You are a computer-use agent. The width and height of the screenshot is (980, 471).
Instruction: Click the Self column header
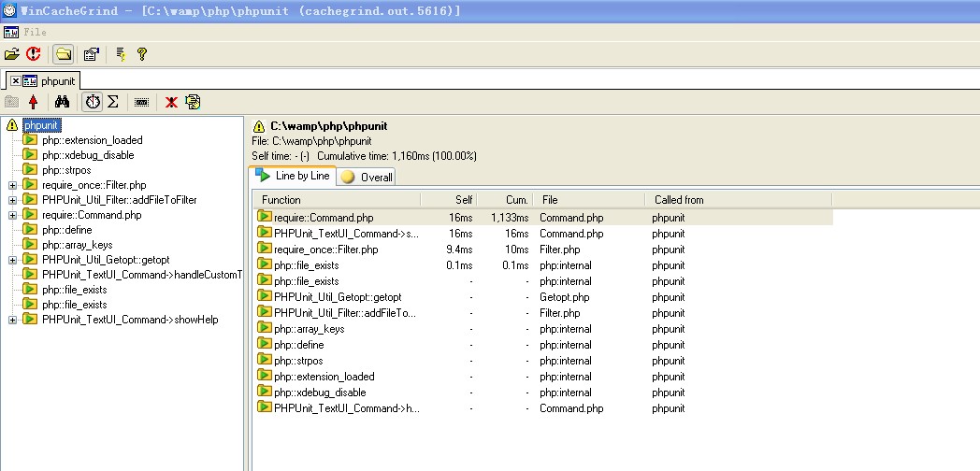click(x=449, y=200)
